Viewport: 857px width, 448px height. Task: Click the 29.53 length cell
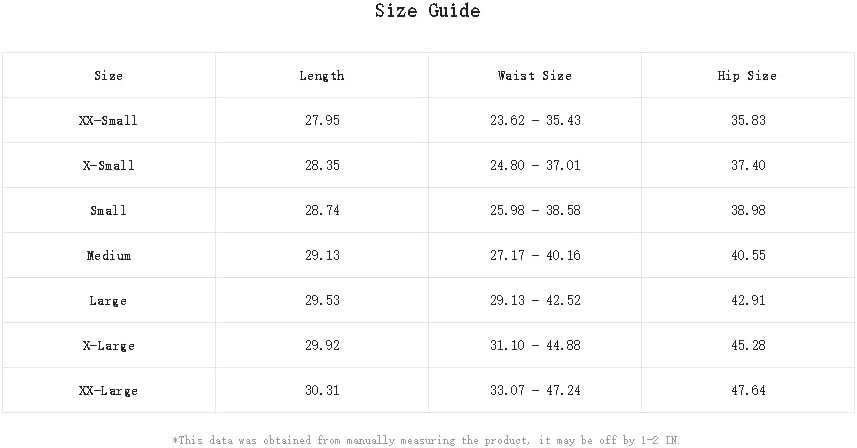[322, 300]
